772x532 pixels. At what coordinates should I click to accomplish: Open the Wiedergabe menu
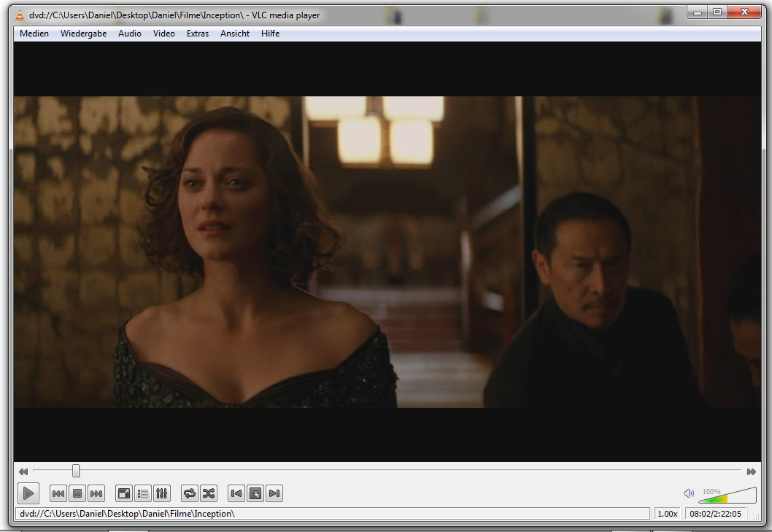[x=83, y=34]
